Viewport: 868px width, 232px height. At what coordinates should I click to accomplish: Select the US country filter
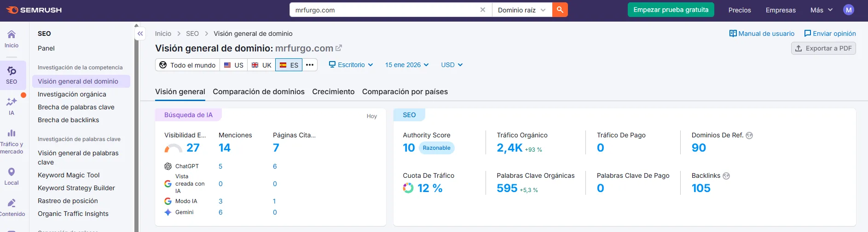pos(233,65)
